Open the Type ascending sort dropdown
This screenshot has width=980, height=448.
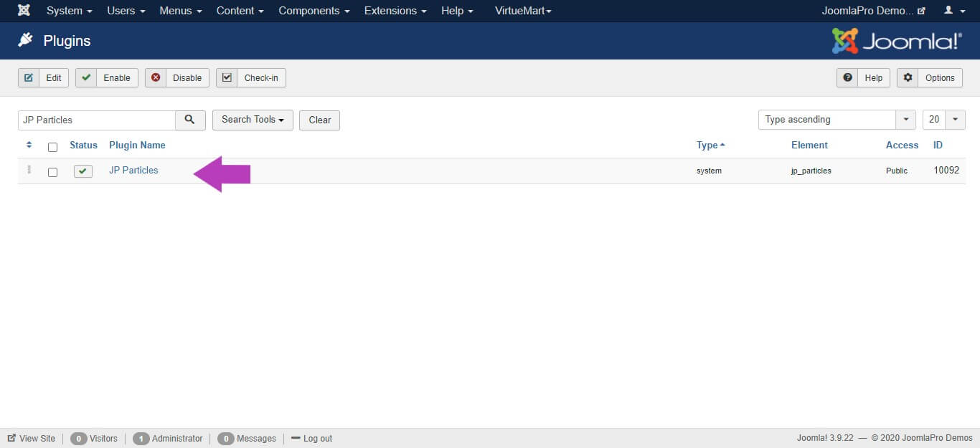[837, 120]
